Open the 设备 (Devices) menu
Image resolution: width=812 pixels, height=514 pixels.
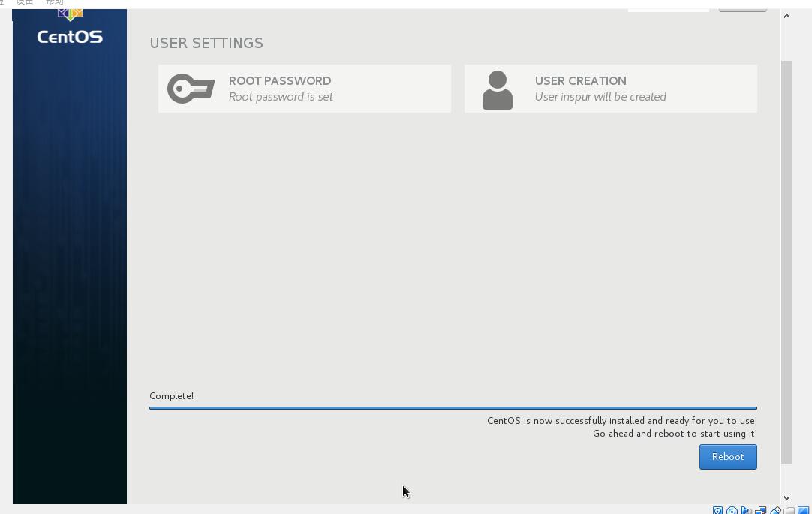tap(25, 2)
